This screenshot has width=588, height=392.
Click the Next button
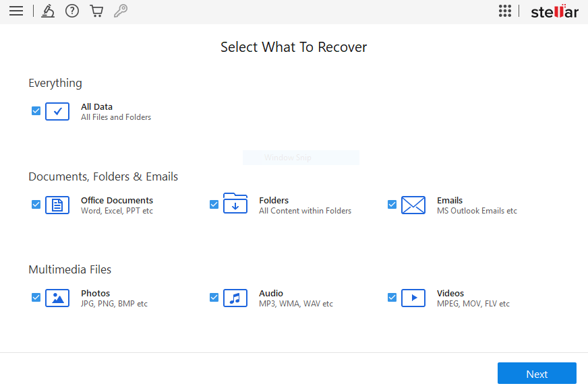click(537, 373)
